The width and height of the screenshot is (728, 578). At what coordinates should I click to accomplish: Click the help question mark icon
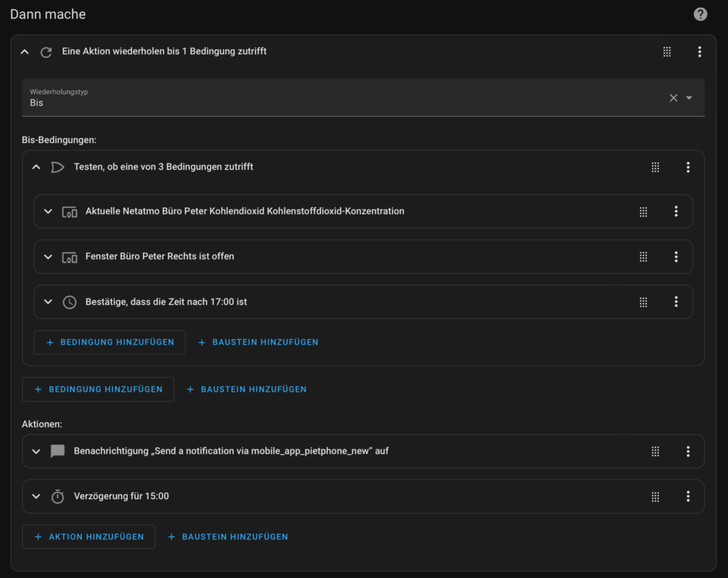pos(700,14)
